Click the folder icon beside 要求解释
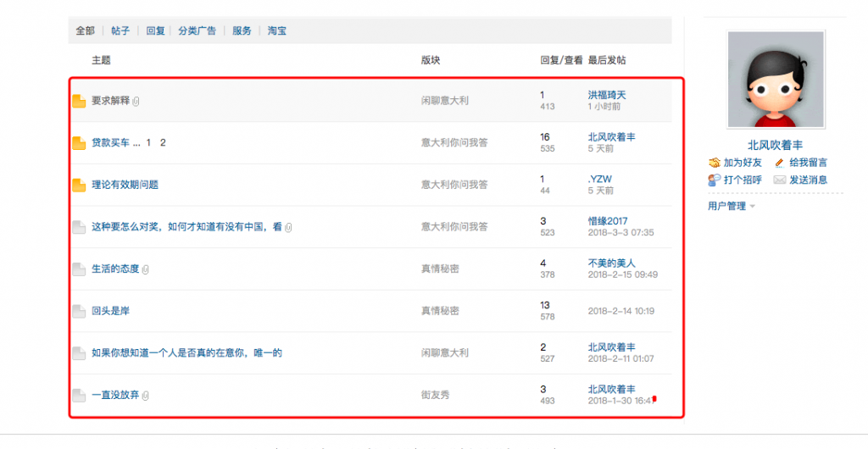Image resolution: width=868 pixels, height=449 pixels. [79, 101]
